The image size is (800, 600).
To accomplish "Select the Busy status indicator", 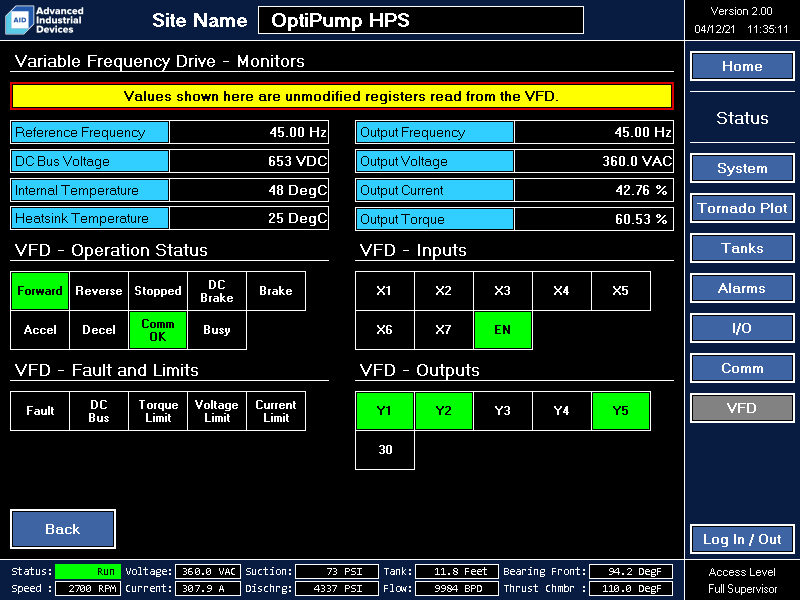I will click(217, 330).
